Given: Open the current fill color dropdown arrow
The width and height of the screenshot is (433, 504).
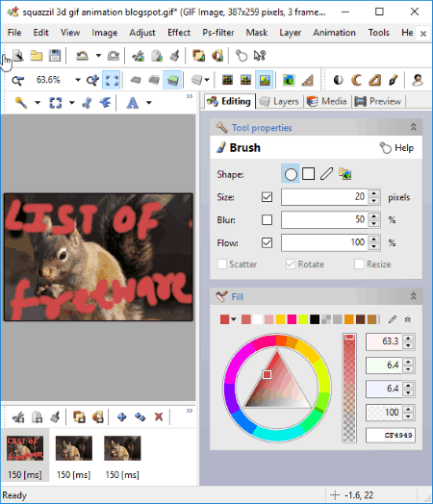Looking at the screenshot, I should (234, 319).
